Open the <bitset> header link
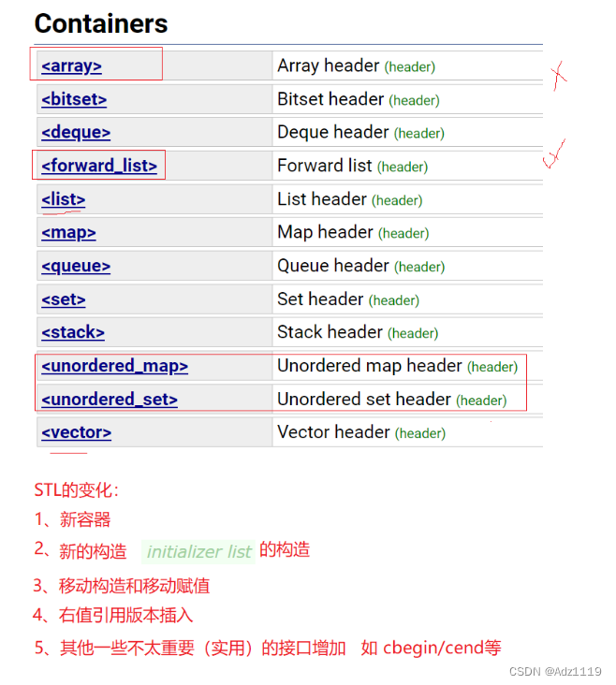This screenshot has width=616, height=685. coord(74,99)
